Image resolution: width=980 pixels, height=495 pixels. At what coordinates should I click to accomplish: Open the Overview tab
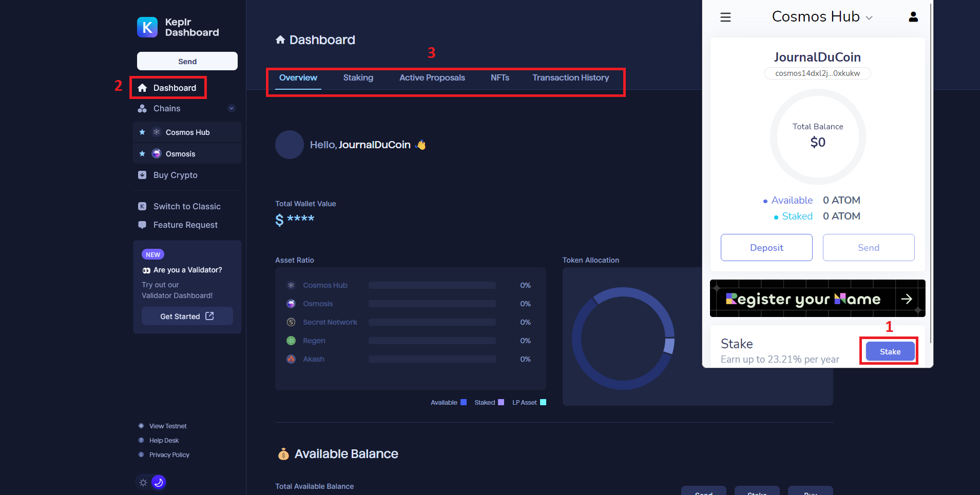coord(298,78)
